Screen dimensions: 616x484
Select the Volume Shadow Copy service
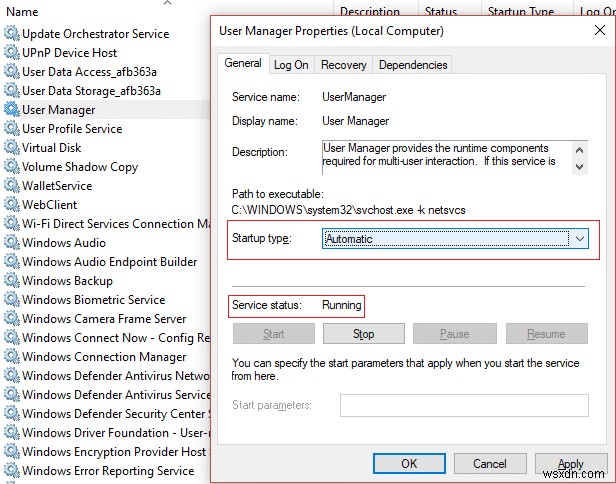[80, 167]
